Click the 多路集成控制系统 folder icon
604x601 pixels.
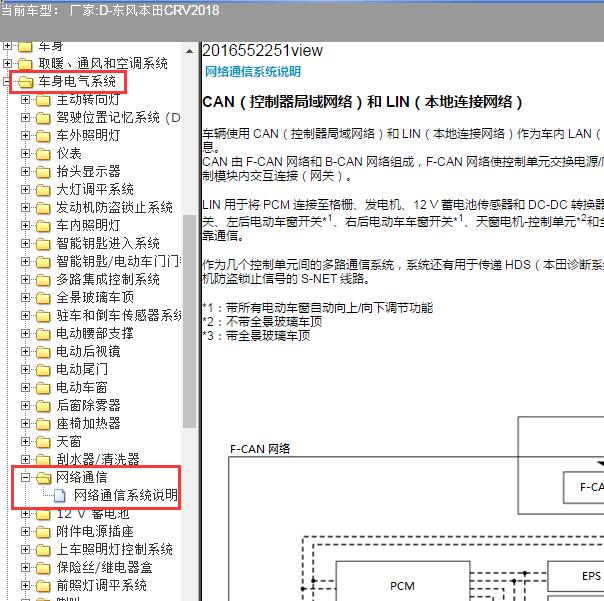click(x=43, y=280)
